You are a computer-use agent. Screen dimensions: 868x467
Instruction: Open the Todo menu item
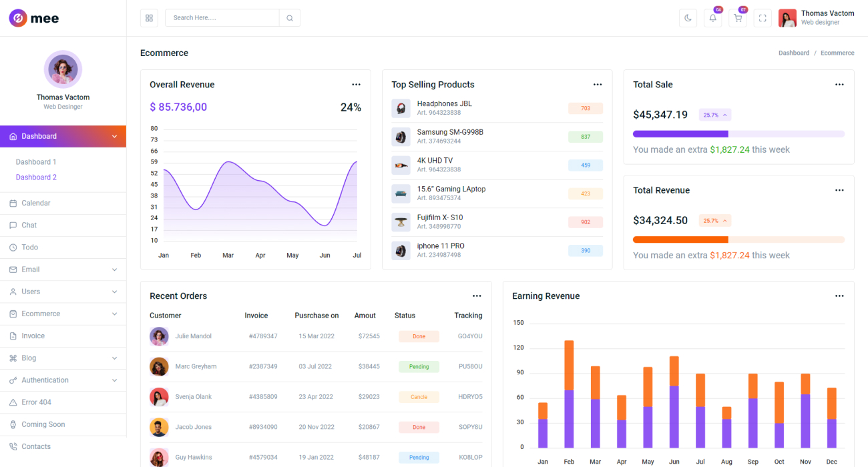(x=63, y=248)
